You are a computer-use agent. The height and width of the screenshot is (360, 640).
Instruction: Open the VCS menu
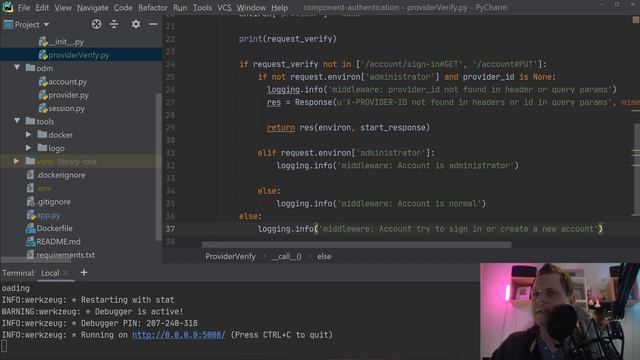224,7
